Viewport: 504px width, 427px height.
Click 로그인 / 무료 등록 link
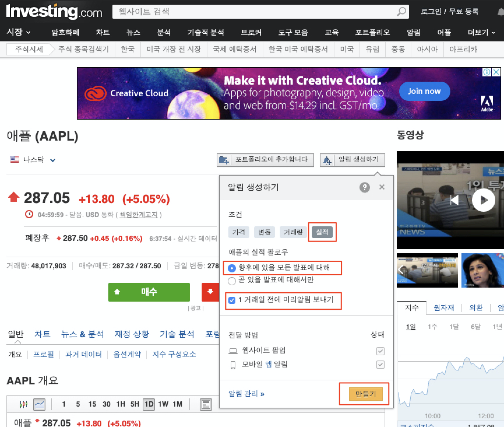pos(450,12)
